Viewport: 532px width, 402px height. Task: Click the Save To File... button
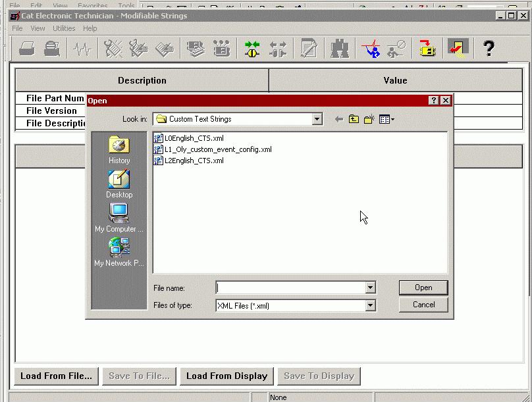pyautogui.click(x=140, y=376)
